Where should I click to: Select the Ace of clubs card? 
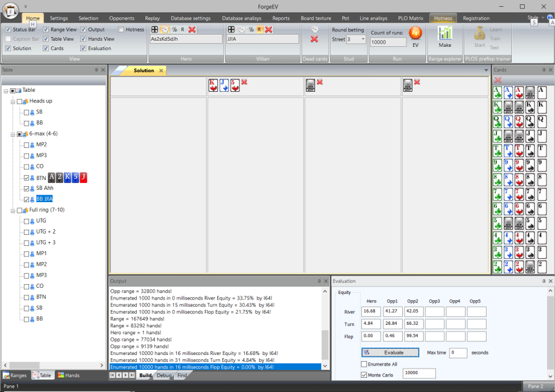(x=496, y=92)
